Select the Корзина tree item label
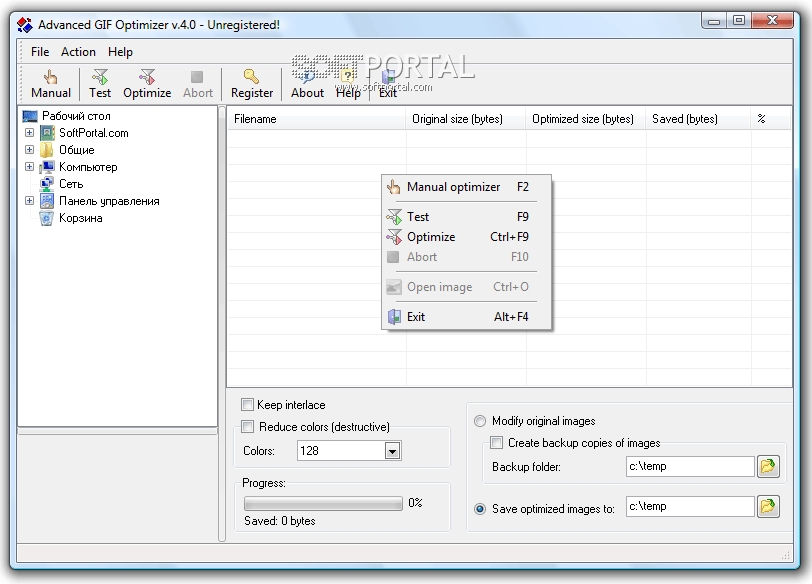The height and width of the screenshot is (584, 812). tap(80, 218)
